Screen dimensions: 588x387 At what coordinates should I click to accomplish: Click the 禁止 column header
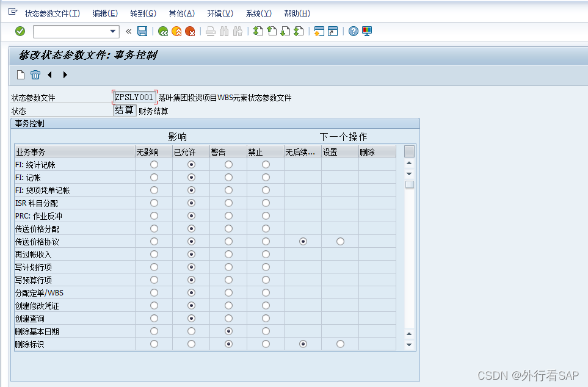pyautogui.click(x=266, y=152)
